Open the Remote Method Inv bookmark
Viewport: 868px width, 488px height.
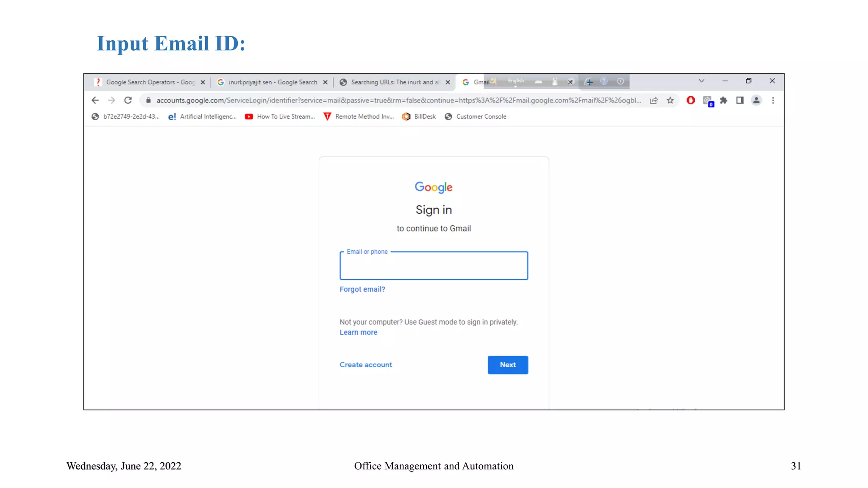pos(359,116)
